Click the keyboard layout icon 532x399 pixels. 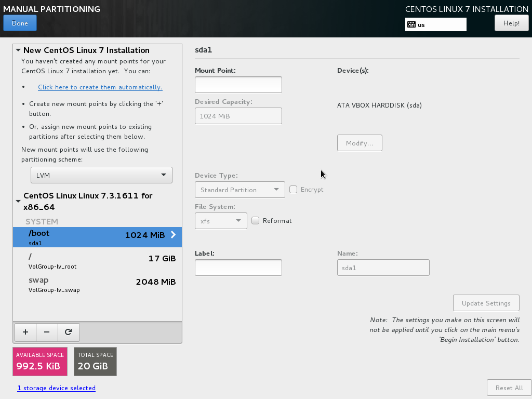pos(411,24)
